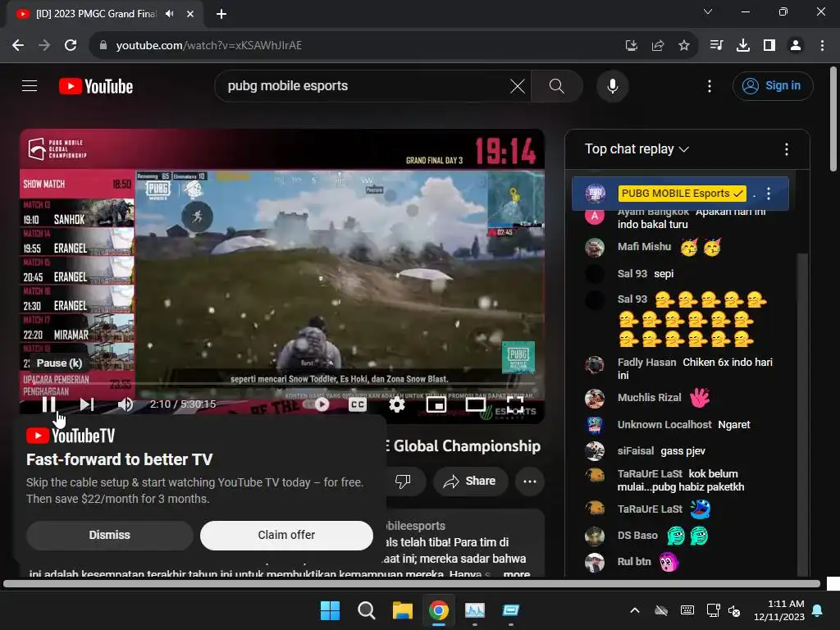Open Chrome downloads

pyautogui.click(x=742, y=45)
